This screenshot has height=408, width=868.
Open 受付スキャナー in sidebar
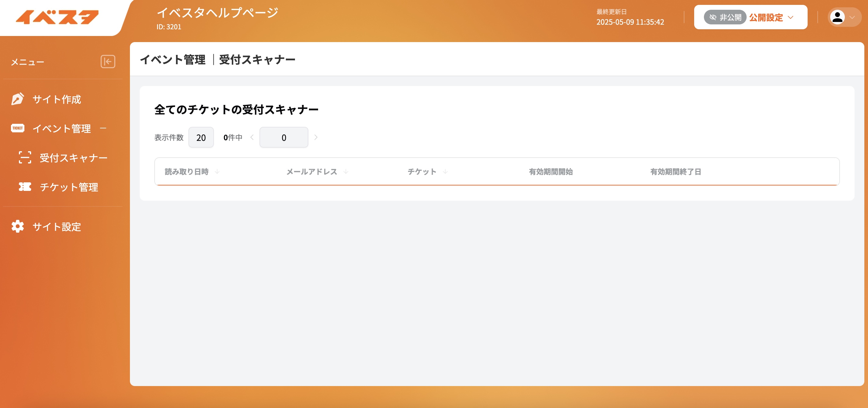(74, 158)
